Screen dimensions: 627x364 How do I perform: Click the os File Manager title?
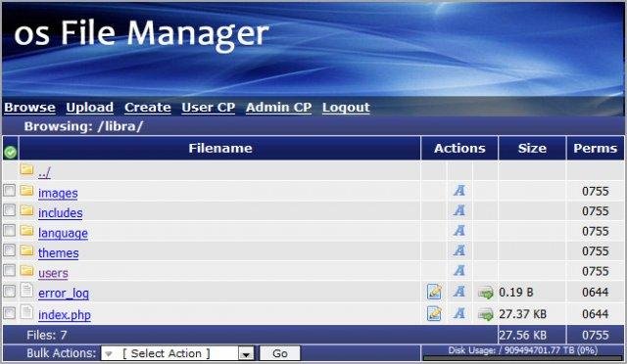141,34
